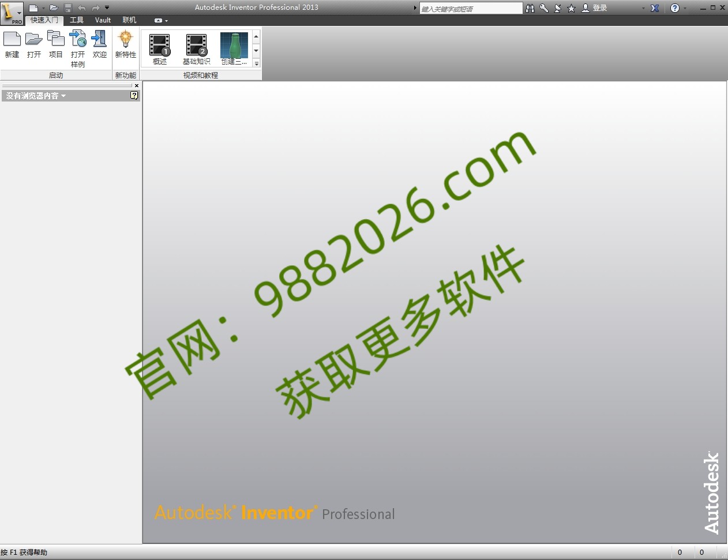The image size is (728, 560).
Task: Click the keyword search input field
Action: click(470, 7)
